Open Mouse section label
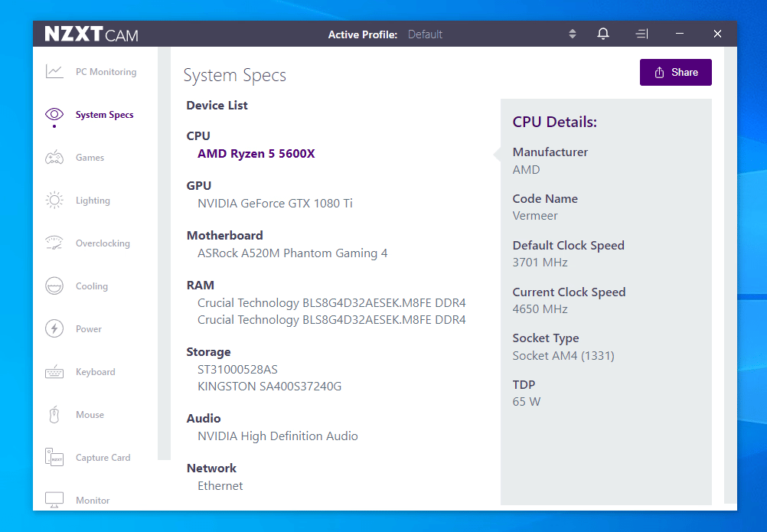The height and width of the screenshot is (532, 767). point(90,415)
